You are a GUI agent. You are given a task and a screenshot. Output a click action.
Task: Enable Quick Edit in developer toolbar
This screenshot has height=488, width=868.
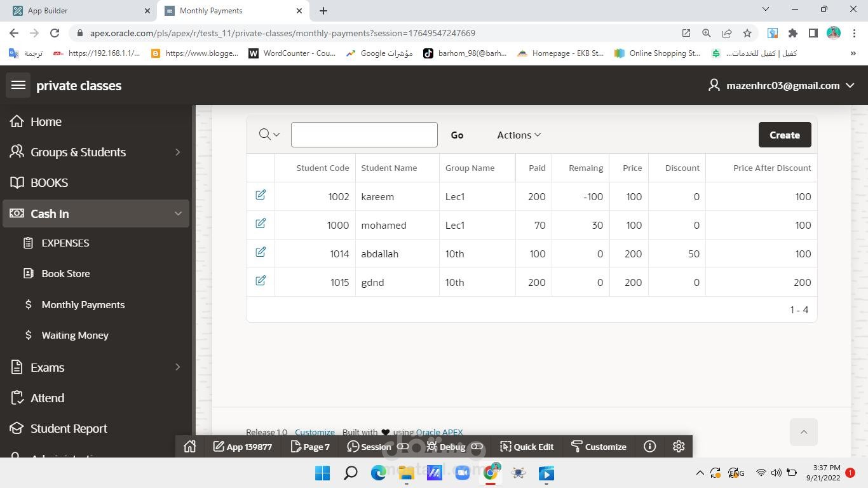coord(527,447)
